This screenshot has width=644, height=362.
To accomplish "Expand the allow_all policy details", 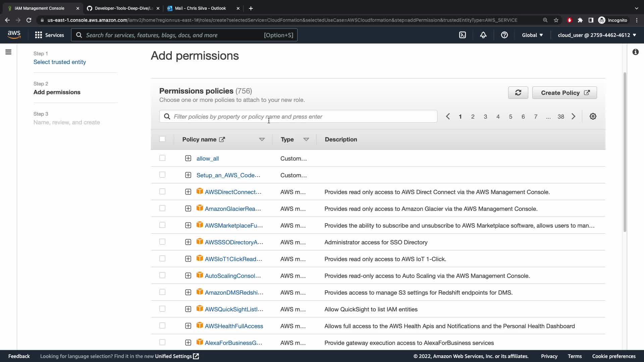I will tap(188, 158).
